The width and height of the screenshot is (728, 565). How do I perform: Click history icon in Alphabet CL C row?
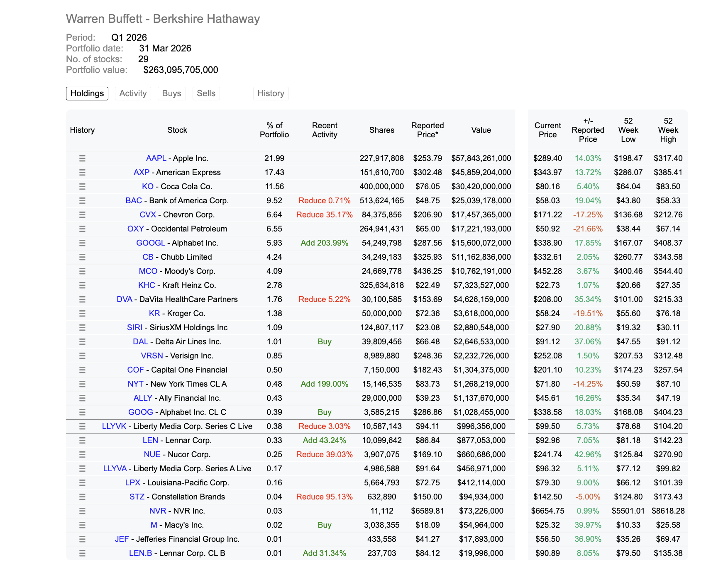tap(82, 412)
